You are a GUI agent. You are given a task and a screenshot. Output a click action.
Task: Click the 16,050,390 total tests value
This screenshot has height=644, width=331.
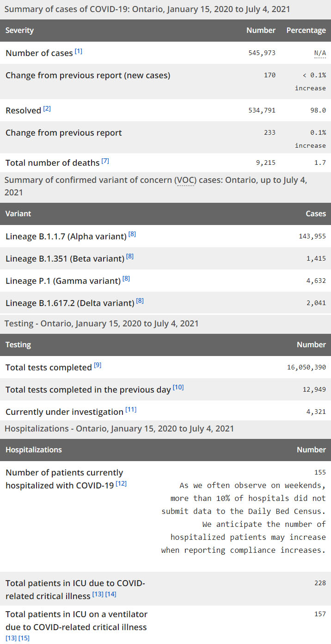[306, 367]
